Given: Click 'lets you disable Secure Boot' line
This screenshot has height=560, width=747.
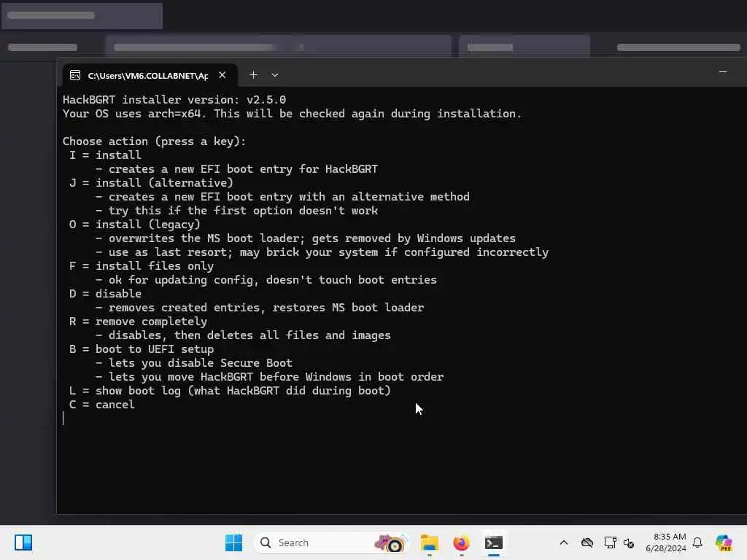Looking at the screenshot, I should pos(193,363).
